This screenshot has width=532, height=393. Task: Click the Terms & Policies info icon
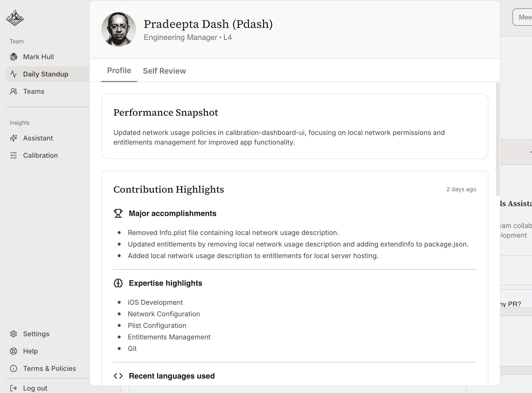(x=14, y=368)
